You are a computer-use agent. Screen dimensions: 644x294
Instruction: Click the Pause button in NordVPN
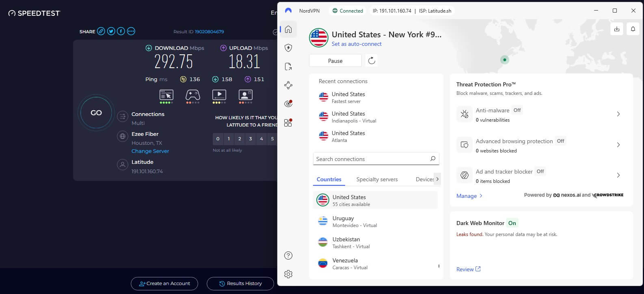coord(335,61)
